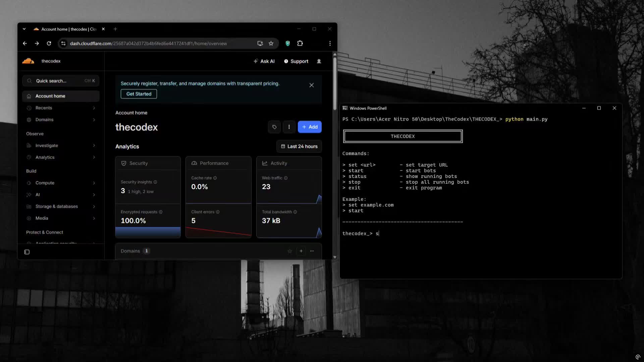Dismiss the domain registration banner
The width and height of the screenshot is (644, 362).
[x=312, y=85]
